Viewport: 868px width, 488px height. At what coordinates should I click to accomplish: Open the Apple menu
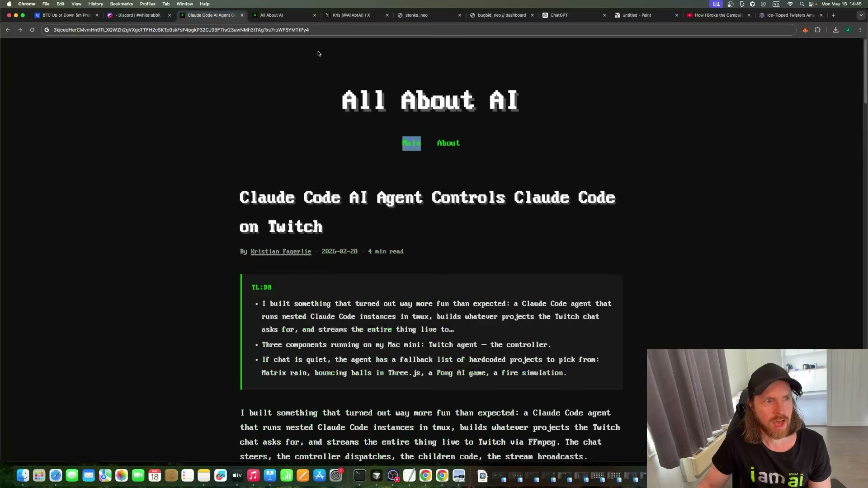(9, 4)
